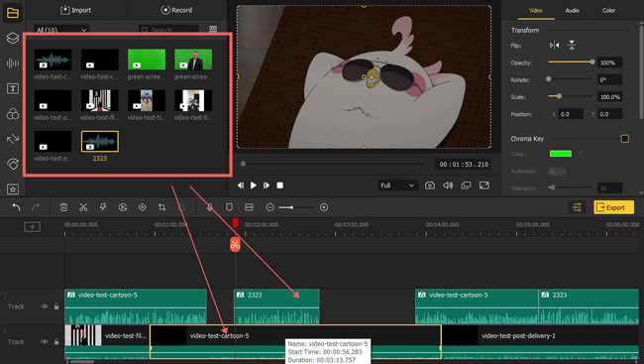This screenshot has width=644, height=364.
Task: Pick the green chroma key color swatch
Action: 561,154
